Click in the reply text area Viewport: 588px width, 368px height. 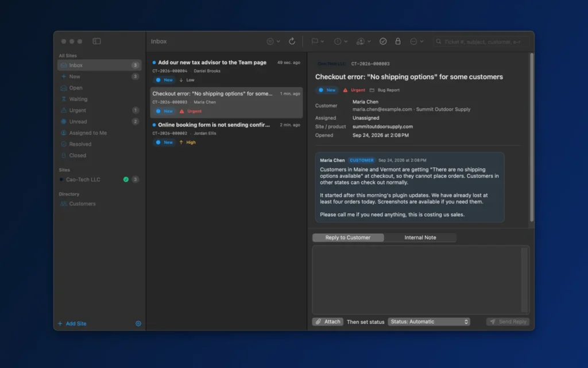coord(421,280)
